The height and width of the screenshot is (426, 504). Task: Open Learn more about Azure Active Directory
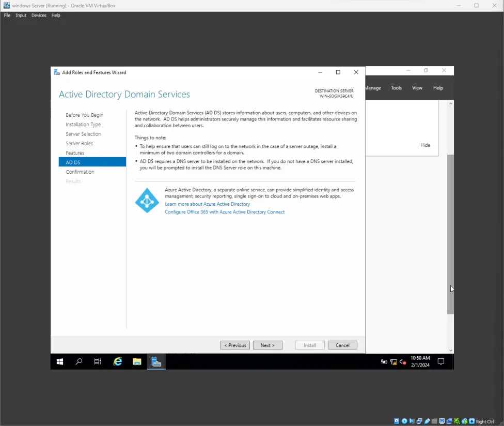point(207,204)
